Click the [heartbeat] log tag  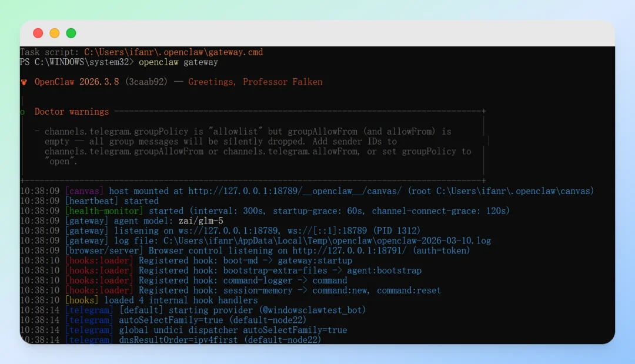click(x=92, y=201)
